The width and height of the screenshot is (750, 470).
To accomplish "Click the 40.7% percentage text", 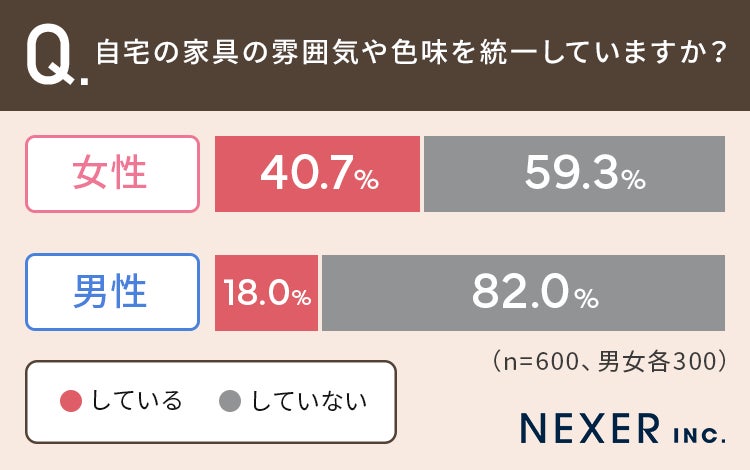I will [320, 173].
